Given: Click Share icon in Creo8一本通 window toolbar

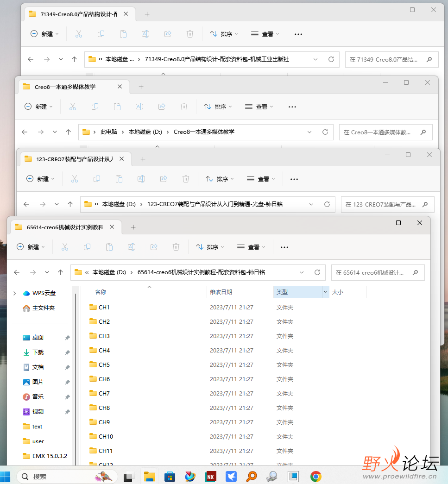Looking at the screenshot, I should [x=162, y=107].
